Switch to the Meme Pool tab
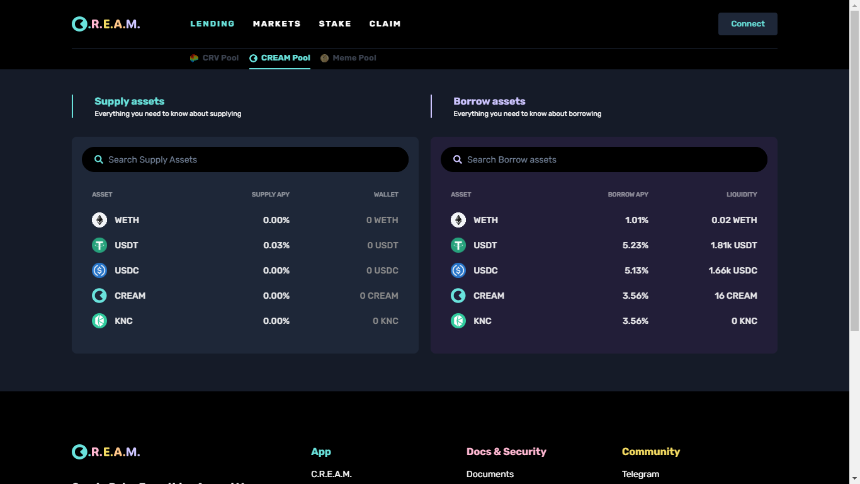 tap(348, 58)
